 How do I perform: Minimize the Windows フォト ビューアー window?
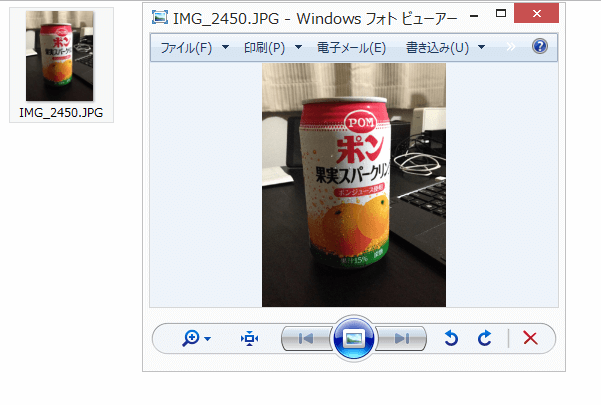(x=474, y=16)
